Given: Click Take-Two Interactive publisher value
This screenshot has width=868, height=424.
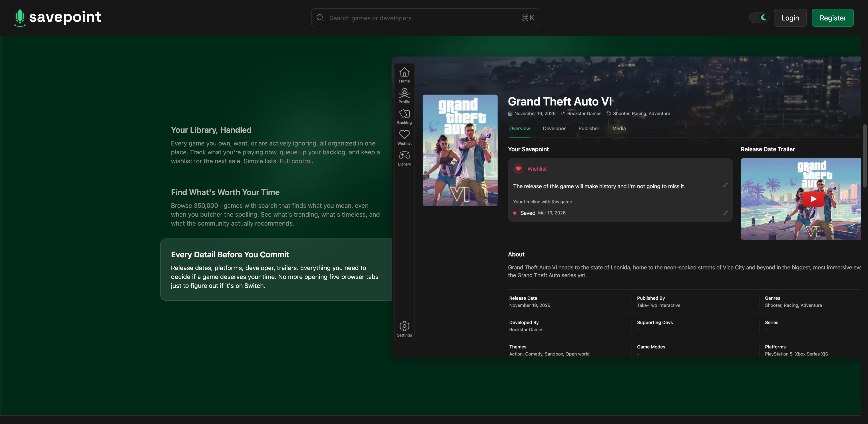Looking at the screenshot, I should tap(658, 305).
